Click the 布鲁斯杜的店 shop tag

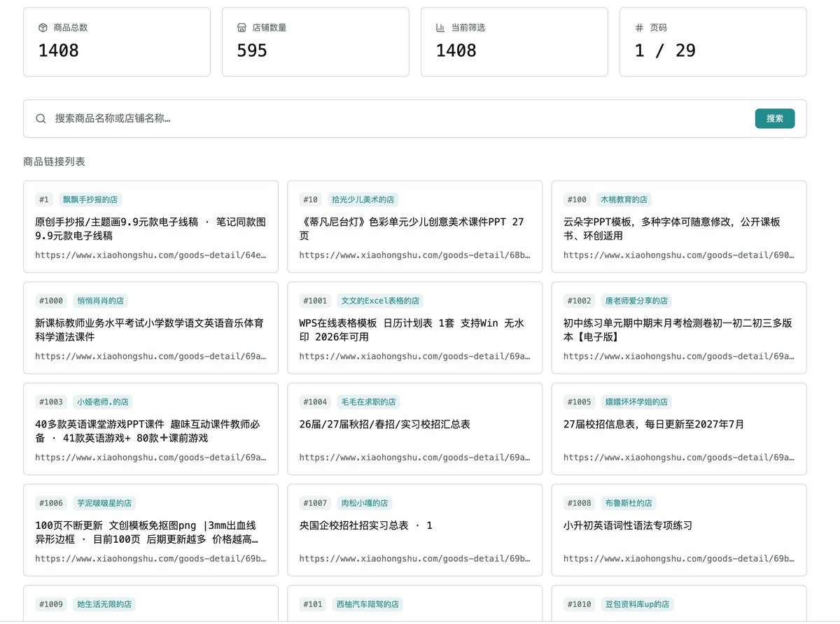tap(629, 503)
